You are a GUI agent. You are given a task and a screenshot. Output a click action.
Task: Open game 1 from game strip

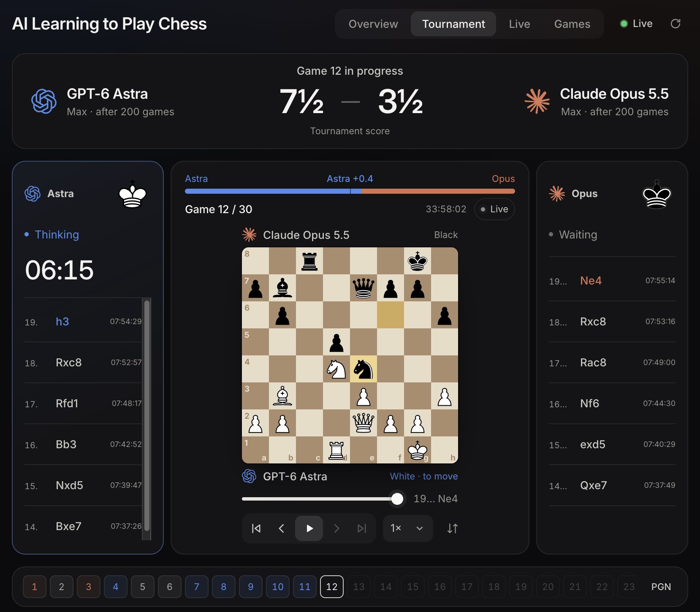tap(35, 587)
